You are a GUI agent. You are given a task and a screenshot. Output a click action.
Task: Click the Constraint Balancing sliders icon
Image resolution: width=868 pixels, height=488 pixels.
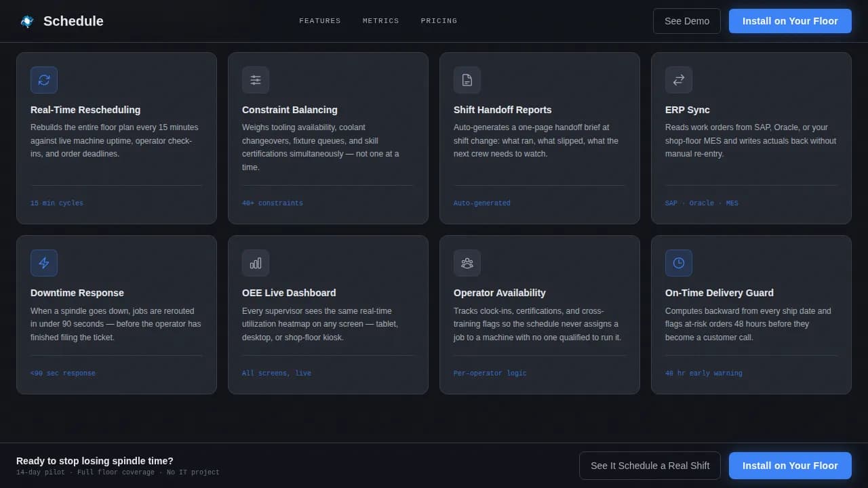[256, 80]
